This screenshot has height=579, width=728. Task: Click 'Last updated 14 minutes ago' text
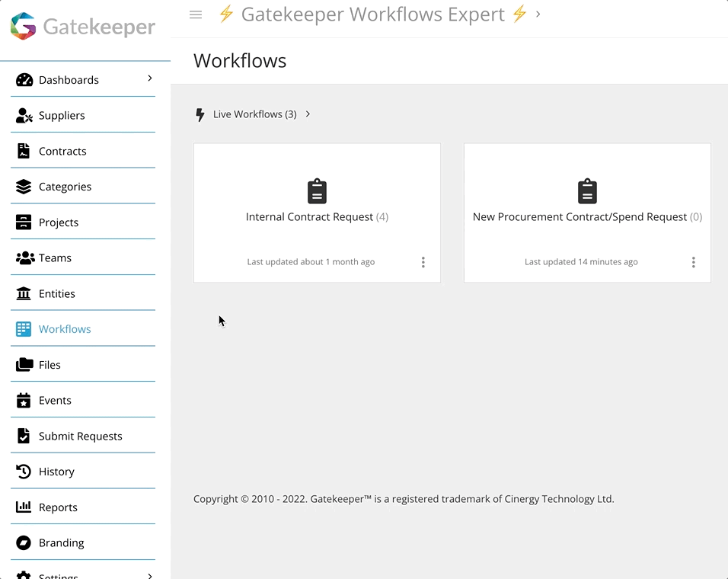[581, 262]
